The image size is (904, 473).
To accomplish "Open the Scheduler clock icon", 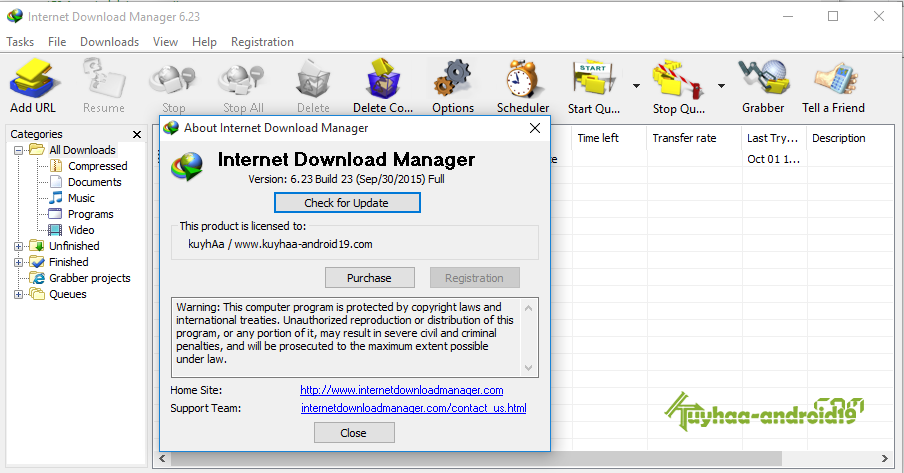I will coord(522,78).
